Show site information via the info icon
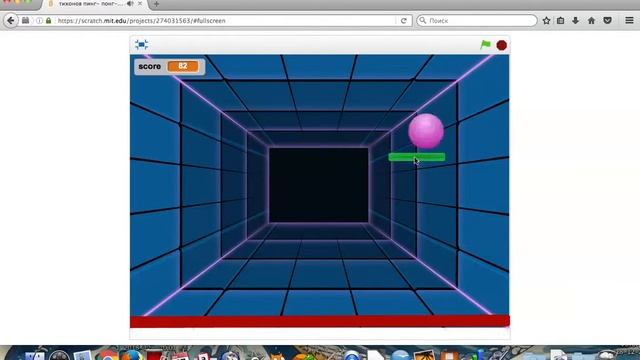640x360 pixels. pyautogui.click(x=39, y=20)
